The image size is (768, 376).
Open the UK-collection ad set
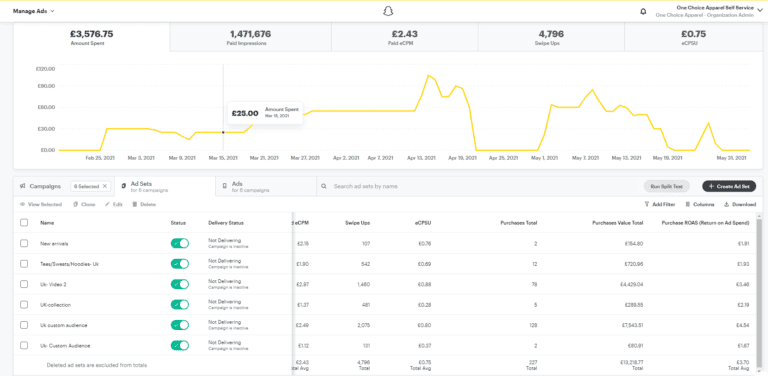coord(56,305)
